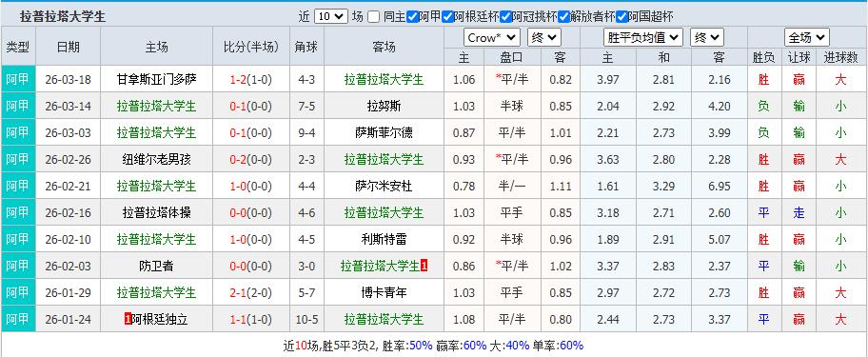868x357 pixels.
Task: Open the 终 dropdown beside 胜平负均值
Action: click(707, 38)
